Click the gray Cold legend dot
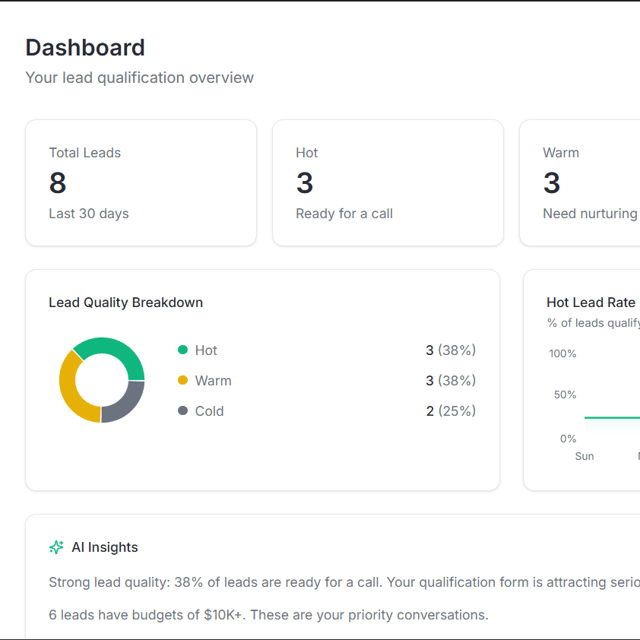Screen dimensions: 640x640 (x=182, y=411)
